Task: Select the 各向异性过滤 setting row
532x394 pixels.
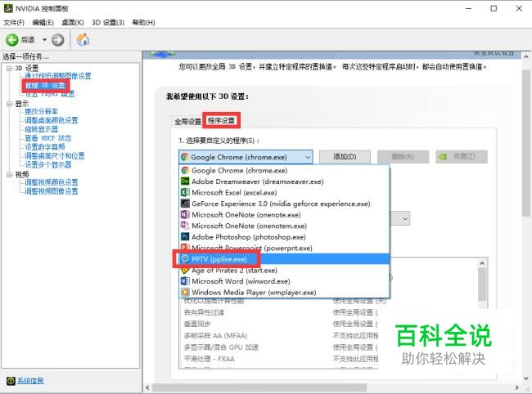Action: pyautogui.click(x=282, y=312)
